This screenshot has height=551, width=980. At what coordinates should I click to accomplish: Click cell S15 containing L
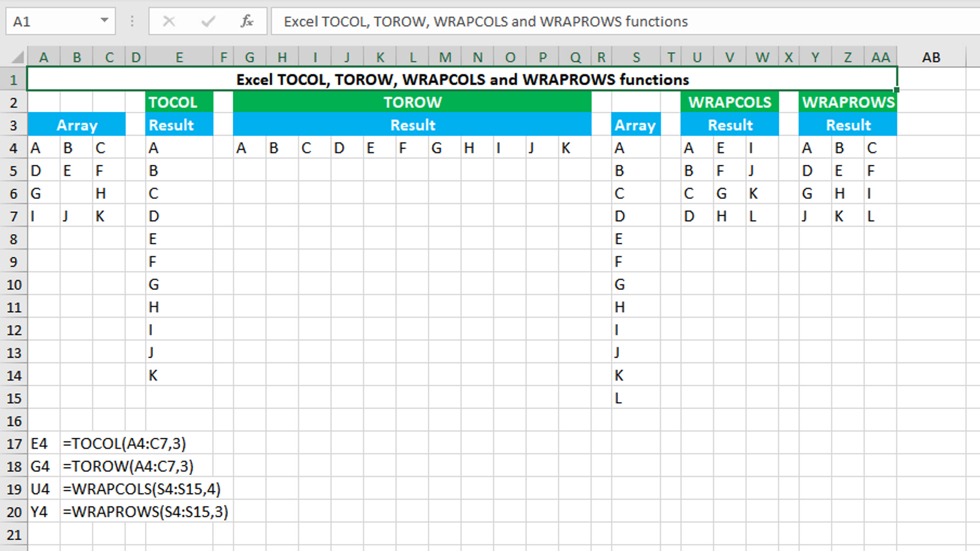(636, 398)
